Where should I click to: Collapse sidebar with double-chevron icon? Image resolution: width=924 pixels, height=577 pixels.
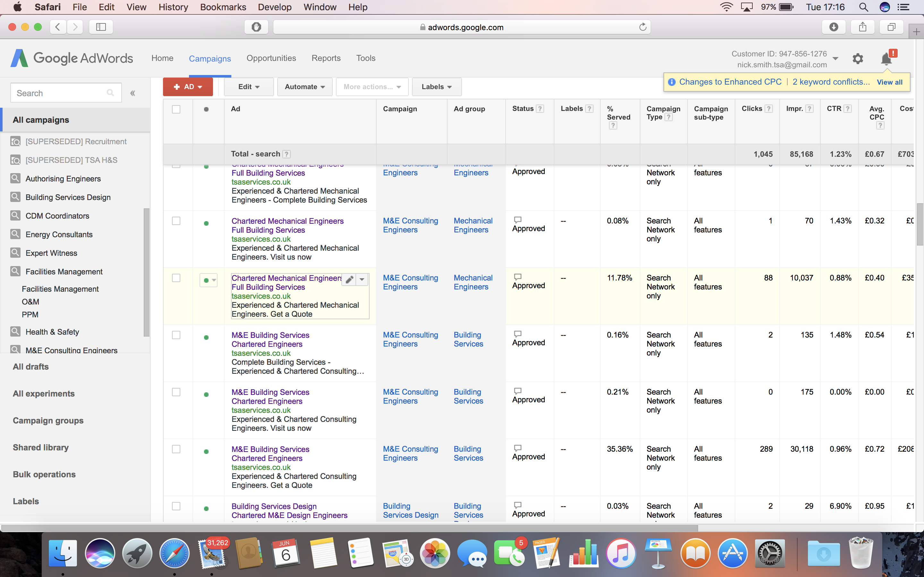133,93
